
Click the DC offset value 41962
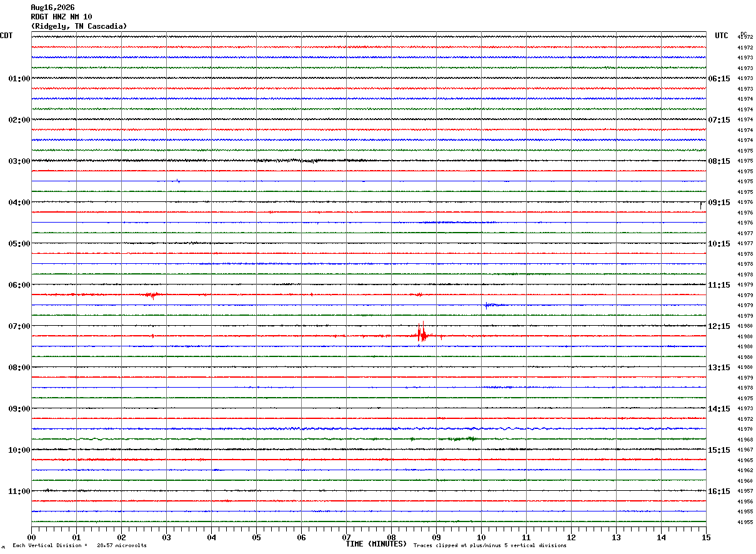click(745, 471)
